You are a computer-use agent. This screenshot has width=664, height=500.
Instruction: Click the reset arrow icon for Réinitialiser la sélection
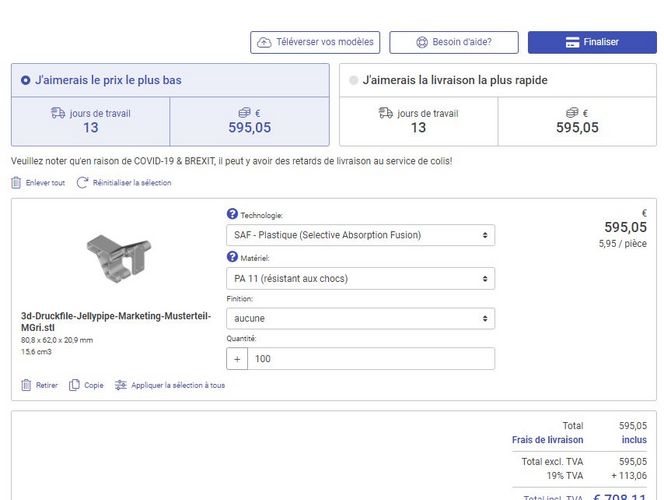click(83, 183)
